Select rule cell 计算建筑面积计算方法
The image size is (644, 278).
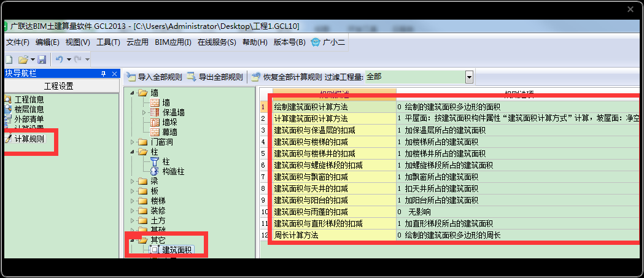click(335, 118)
